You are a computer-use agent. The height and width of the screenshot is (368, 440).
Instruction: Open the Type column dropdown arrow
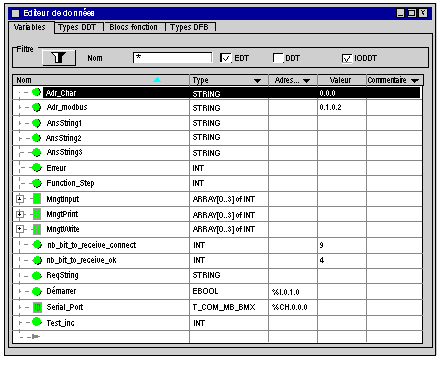point(257,81)
